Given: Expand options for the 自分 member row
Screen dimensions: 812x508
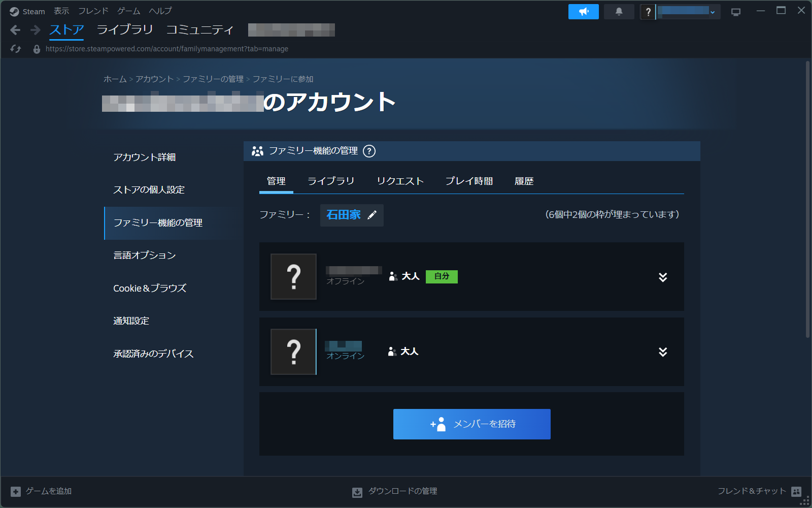Looking at the screenshot, I should pos(662,277).
